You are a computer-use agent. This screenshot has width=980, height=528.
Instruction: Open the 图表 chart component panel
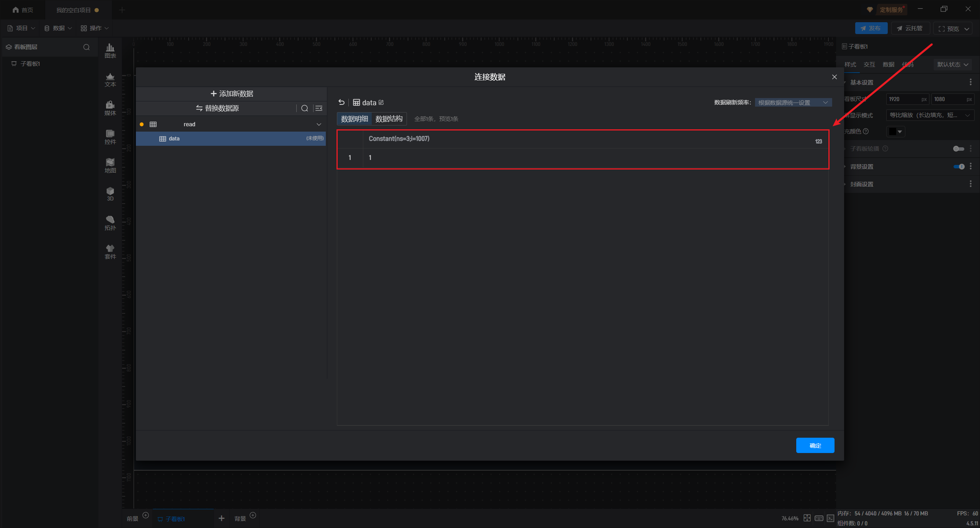[110, 51]
